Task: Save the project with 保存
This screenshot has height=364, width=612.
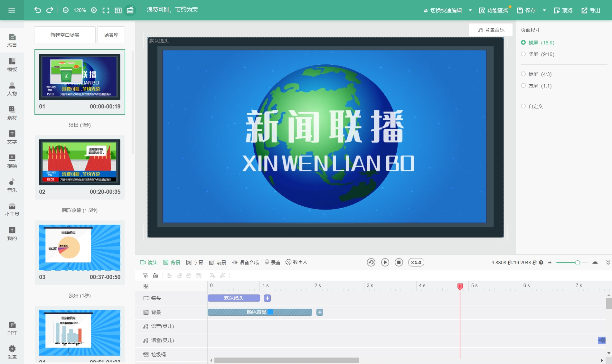Action: 526,10
